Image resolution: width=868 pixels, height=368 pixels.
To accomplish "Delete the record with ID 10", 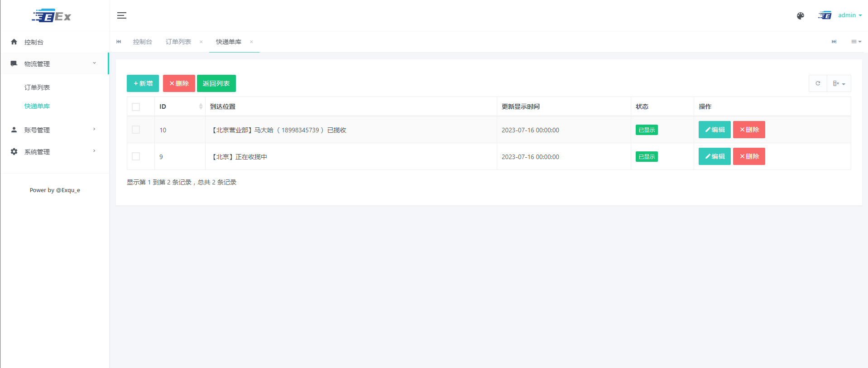I will (749, 130).
